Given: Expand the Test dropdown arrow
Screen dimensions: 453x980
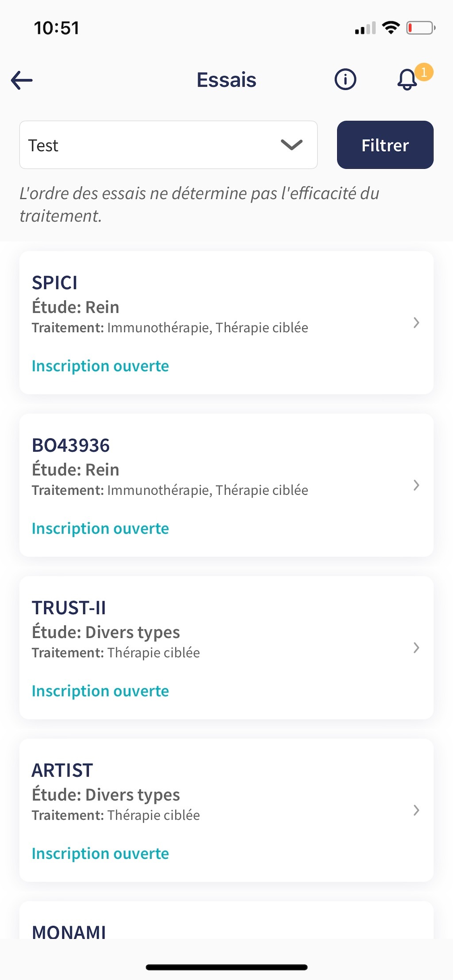Looking at the screenshot, I should coord(292,145).
